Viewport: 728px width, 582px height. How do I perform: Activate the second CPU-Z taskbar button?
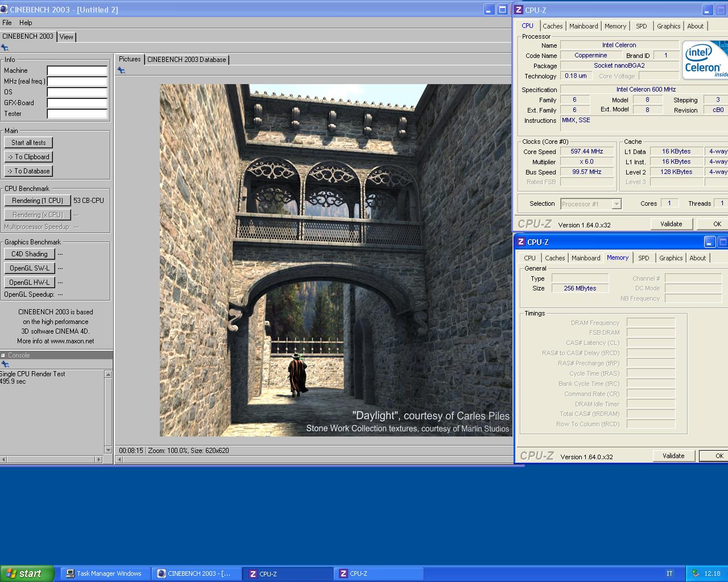[x=379, y=573]
